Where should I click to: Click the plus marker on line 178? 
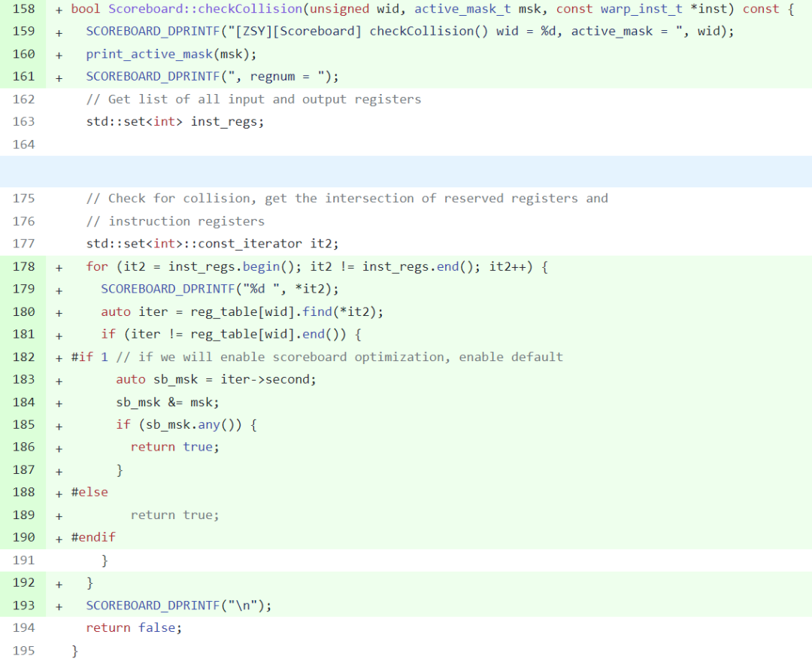pyautogui.click(x=59, y=267)
